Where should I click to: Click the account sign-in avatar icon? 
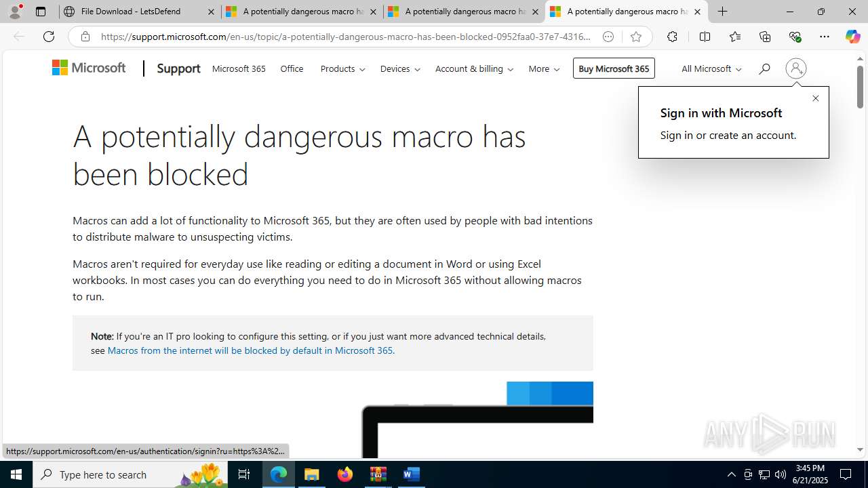pos(796,68)
